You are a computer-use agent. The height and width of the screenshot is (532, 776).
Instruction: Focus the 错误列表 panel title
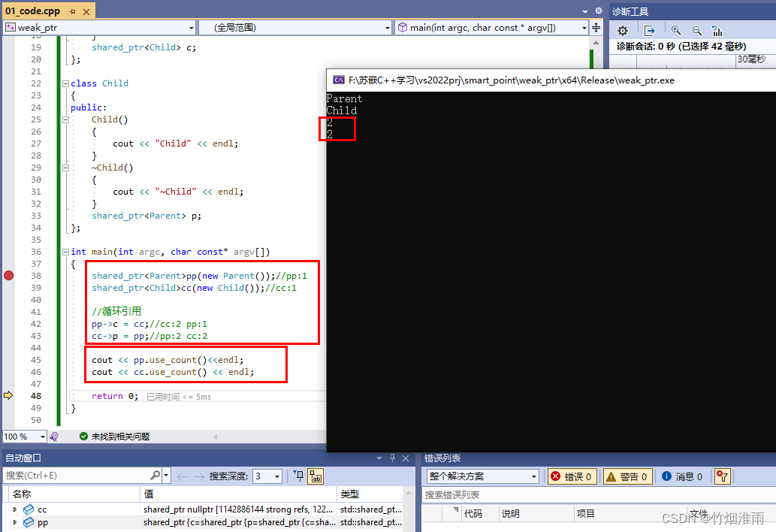click(442, 458)
